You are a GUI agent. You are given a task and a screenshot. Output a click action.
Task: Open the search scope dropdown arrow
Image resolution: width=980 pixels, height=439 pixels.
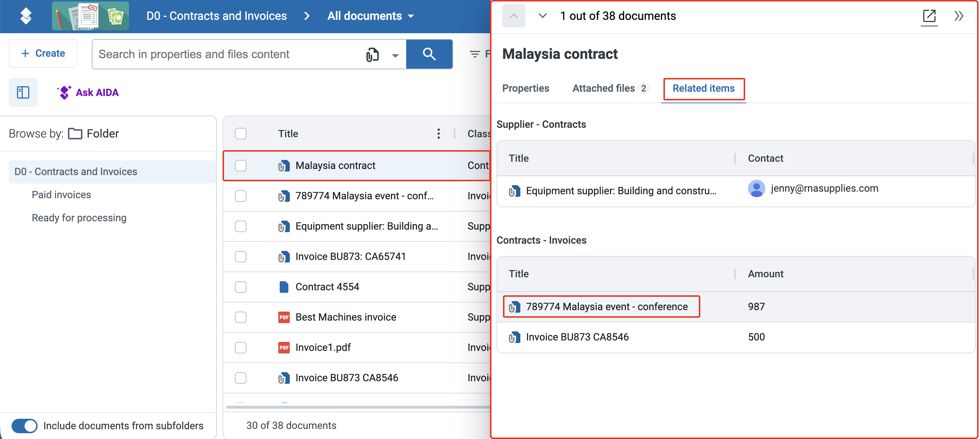(x=395, y=56)
